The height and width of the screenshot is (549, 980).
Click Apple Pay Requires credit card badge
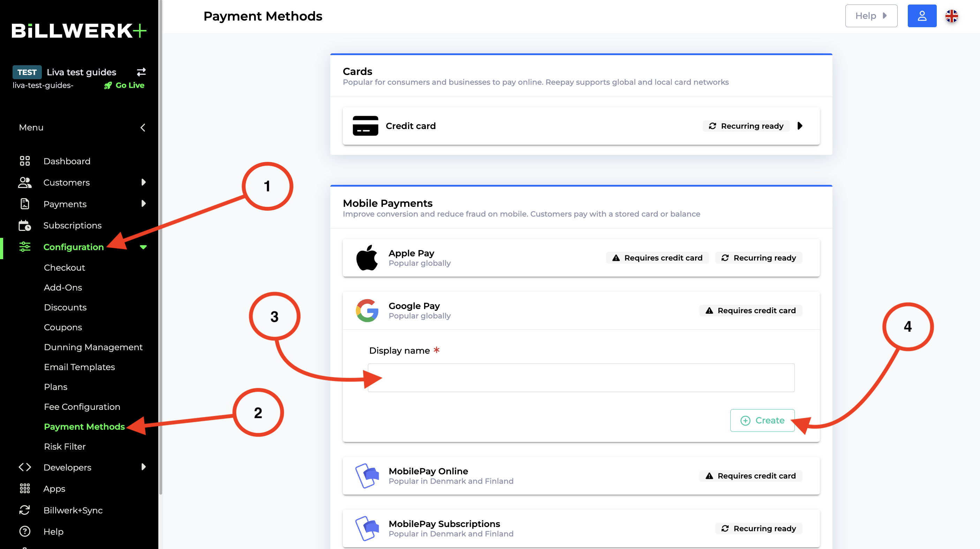657,258
